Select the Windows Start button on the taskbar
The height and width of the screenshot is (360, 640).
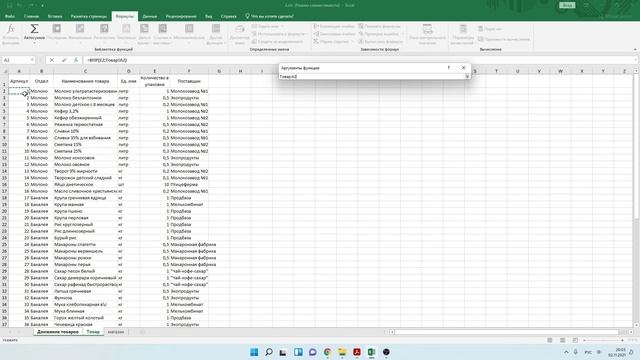point(254,352)
